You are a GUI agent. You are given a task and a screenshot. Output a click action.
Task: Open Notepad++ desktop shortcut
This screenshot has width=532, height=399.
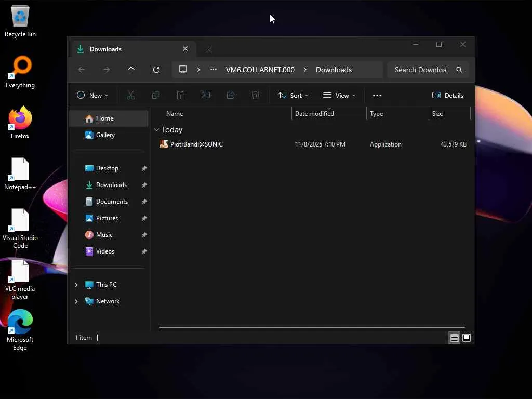point(20,174)
